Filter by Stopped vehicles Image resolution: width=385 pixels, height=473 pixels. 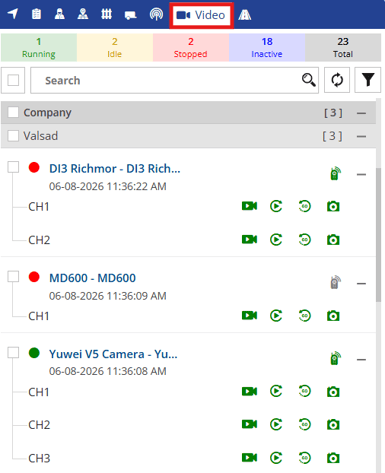click(191, 47)
